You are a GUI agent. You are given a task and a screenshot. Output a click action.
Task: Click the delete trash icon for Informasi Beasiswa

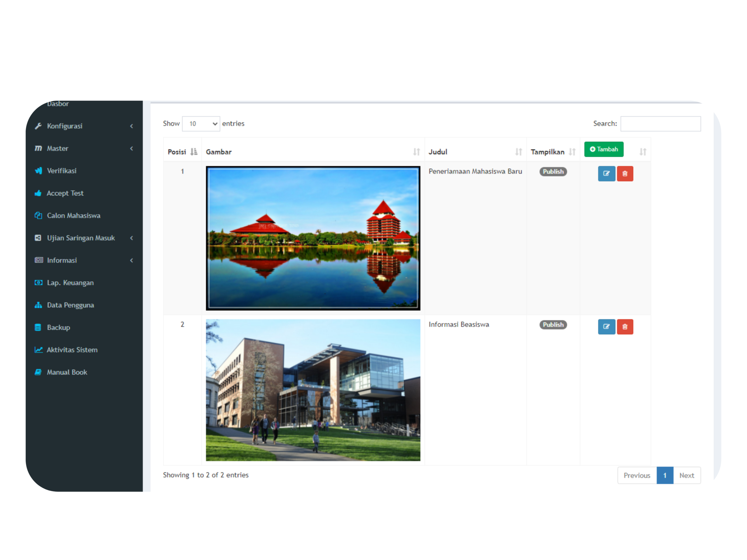pyautogui.click(x=625, y=326)
